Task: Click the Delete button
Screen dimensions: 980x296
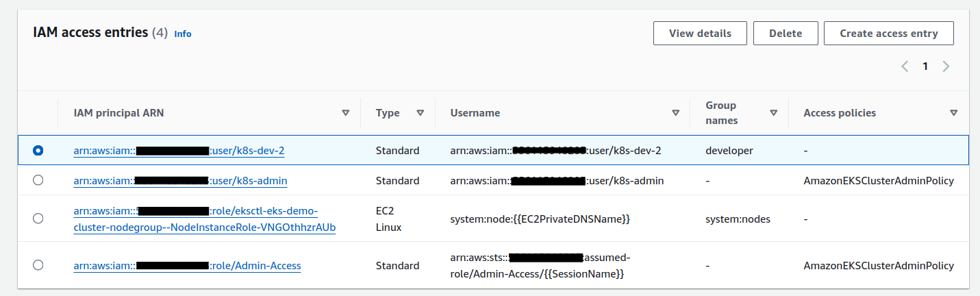Action: [786, 33]
